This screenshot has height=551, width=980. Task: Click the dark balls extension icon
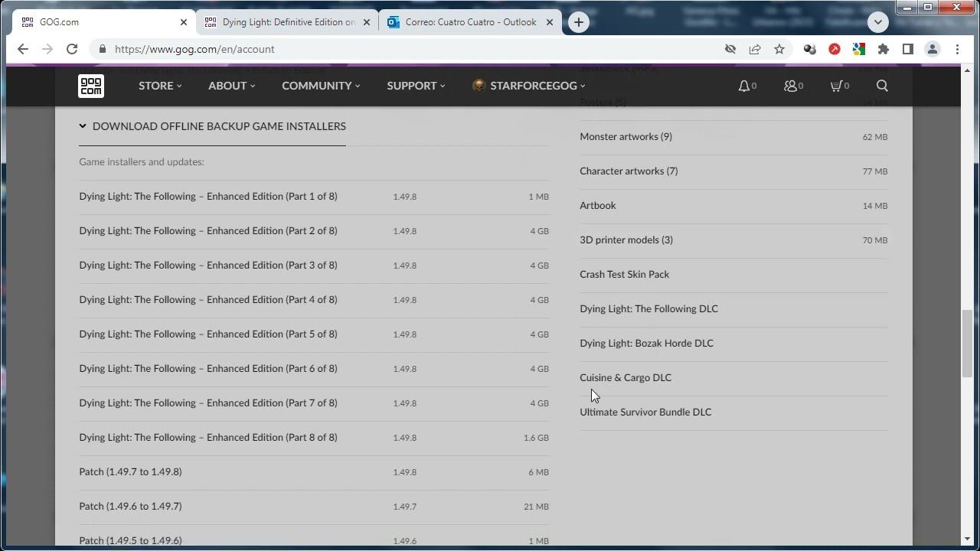(x=809, y=49)
